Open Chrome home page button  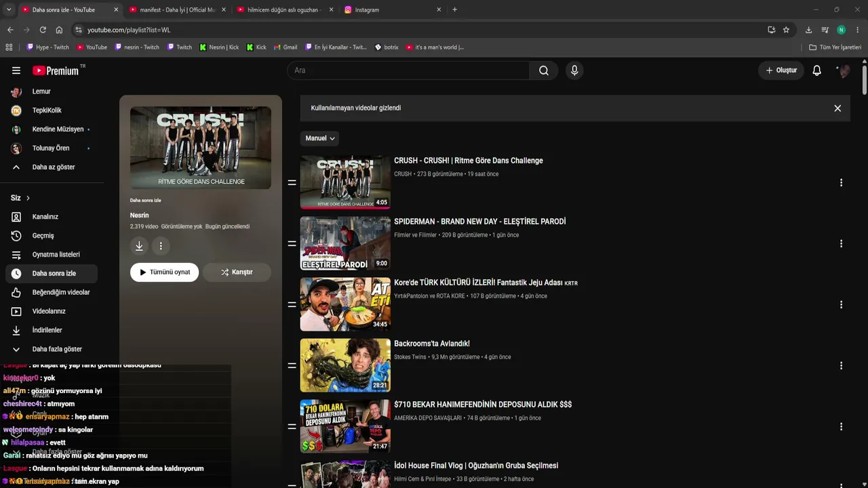(x=59, y=30)
